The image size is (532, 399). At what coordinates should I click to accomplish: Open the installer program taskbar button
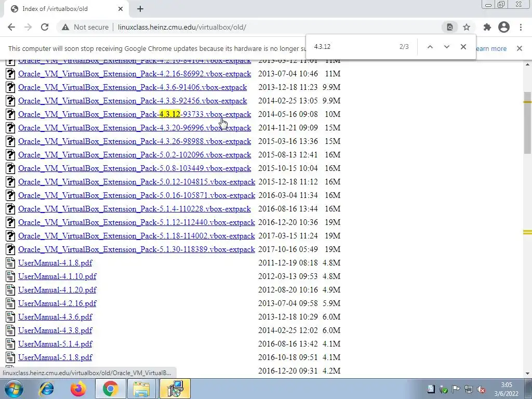click(175, 389)
